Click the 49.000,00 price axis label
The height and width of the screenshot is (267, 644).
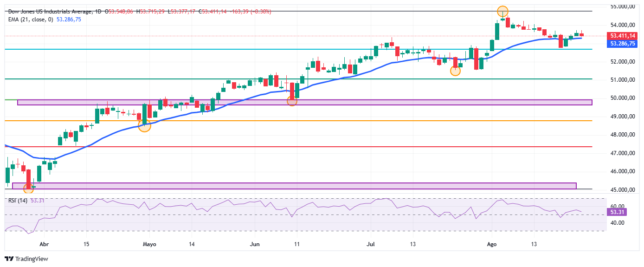coord(623,117)
